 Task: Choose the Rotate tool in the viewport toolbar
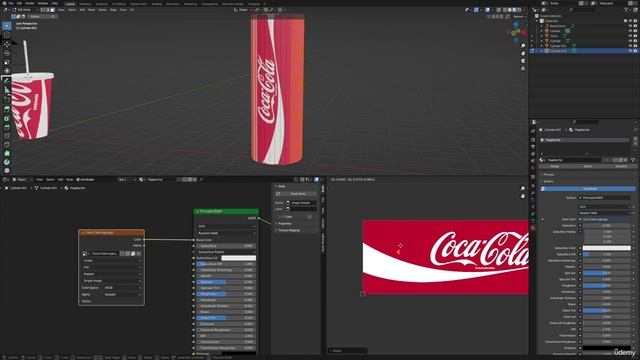(x=7, y=53)
